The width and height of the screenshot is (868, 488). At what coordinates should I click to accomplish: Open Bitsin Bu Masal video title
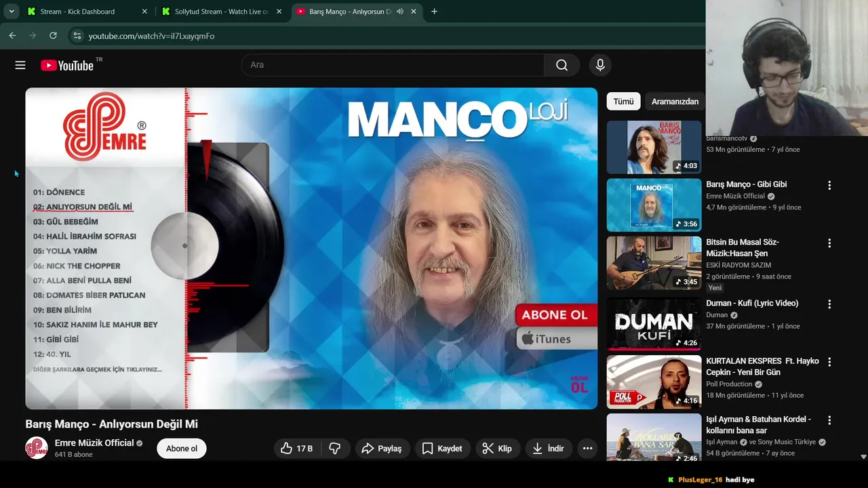pyautogui.click(x=743, y=247)
